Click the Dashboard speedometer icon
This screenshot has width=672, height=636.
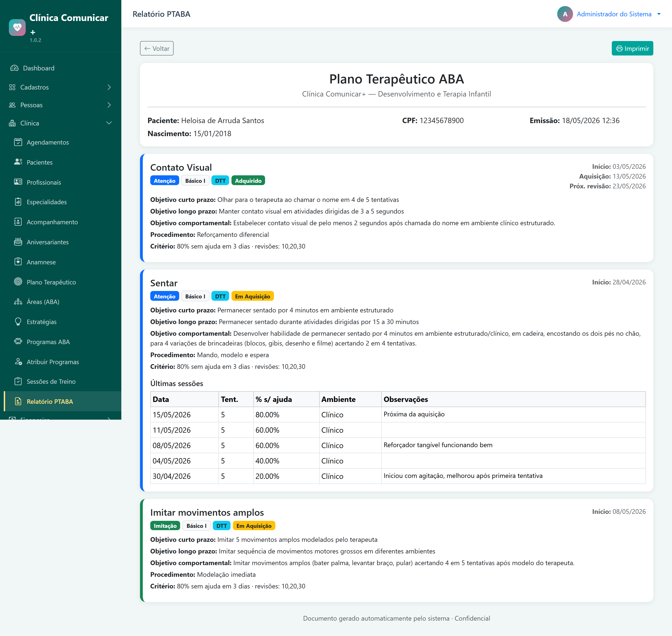coord(14,68)
